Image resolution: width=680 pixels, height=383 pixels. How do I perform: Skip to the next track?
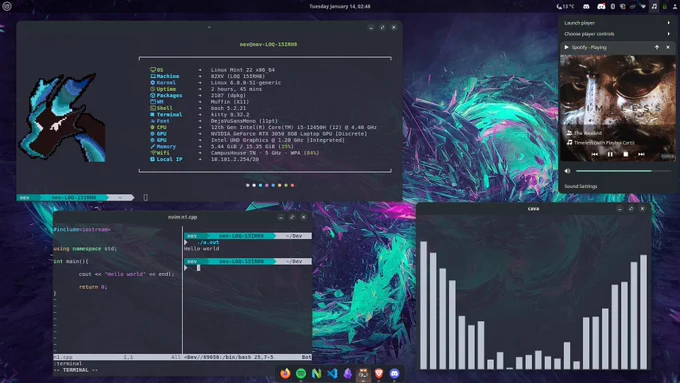641,154
